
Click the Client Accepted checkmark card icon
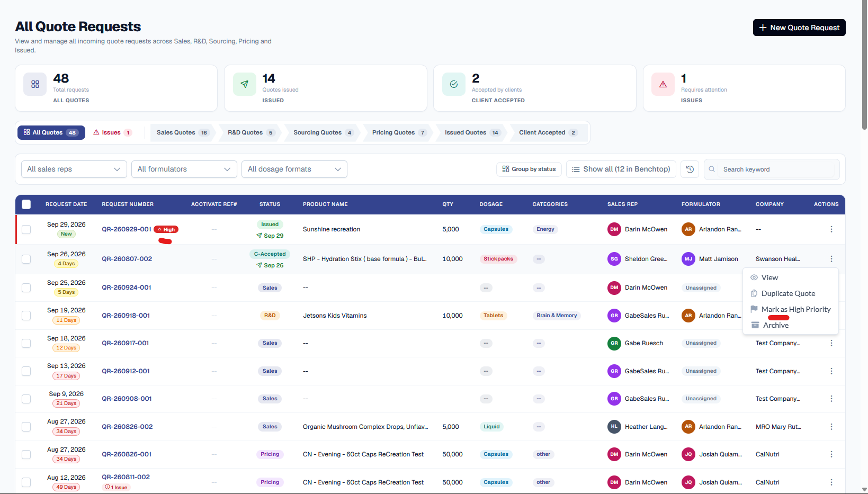pos(454,84)
